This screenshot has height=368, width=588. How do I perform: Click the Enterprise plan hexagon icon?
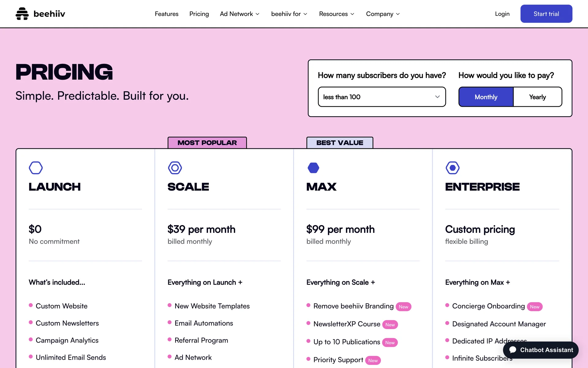(x=452, y=168)
